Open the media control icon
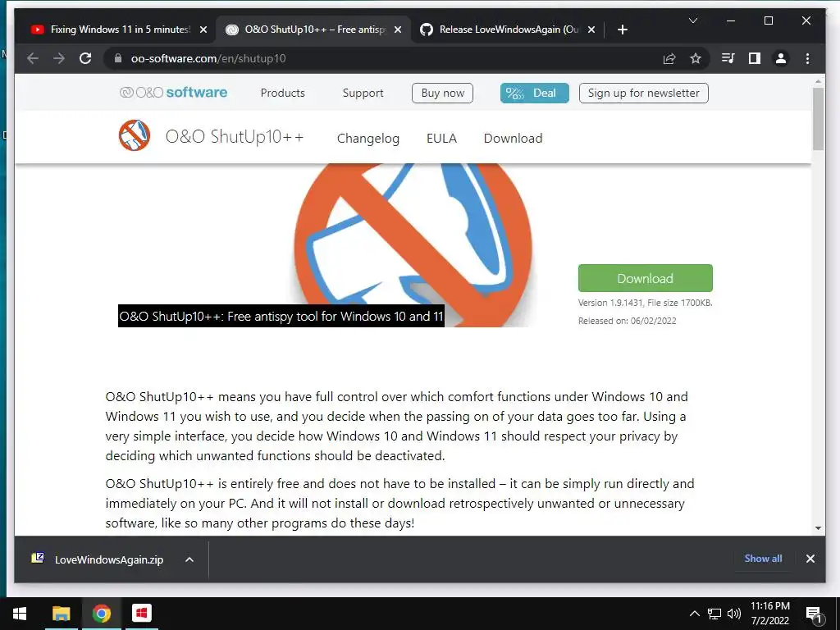Image resolution: width=840 pixels, height=630 pixels. click(728, 58)
